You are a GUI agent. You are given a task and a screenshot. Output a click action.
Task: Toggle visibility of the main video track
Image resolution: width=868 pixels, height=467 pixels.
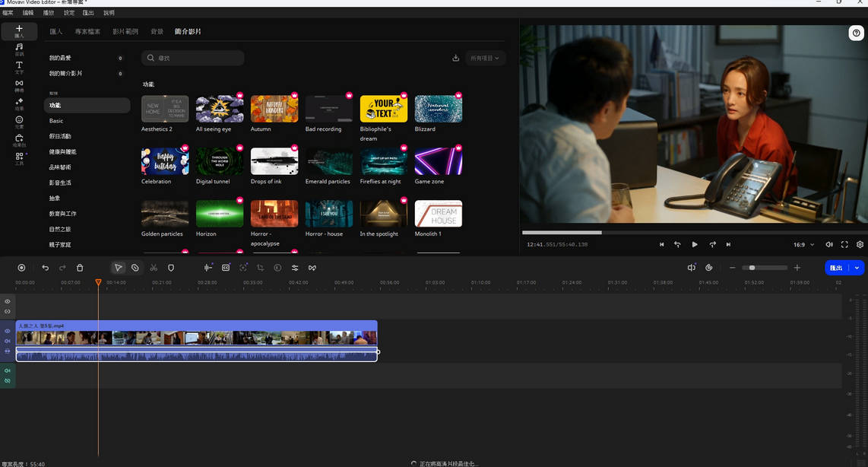tap(7, 331)
